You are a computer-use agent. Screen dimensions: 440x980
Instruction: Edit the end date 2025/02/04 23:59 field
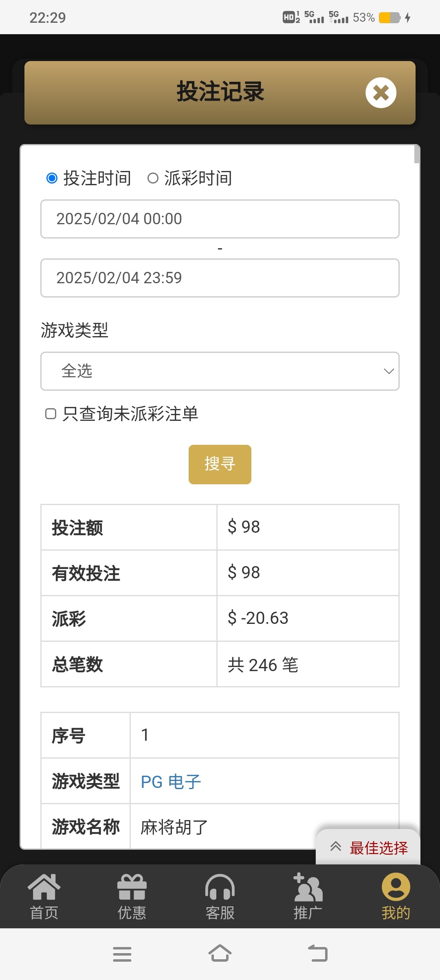point(220,278)
